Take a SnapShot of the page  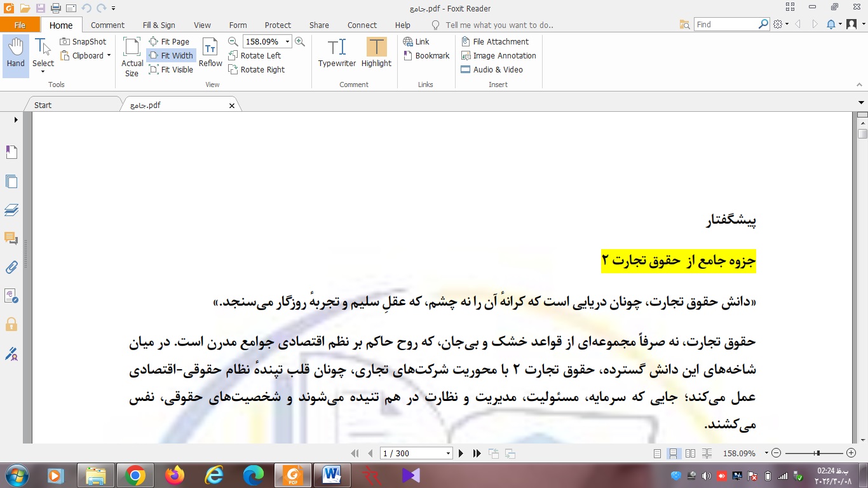(x=83, y=41)
